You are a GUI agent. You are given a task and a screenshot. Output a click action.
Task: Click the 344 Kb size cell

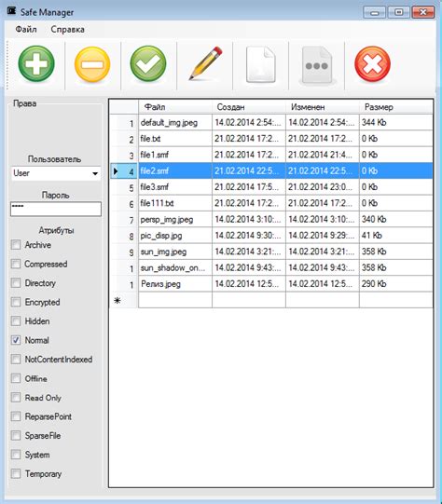396,122
